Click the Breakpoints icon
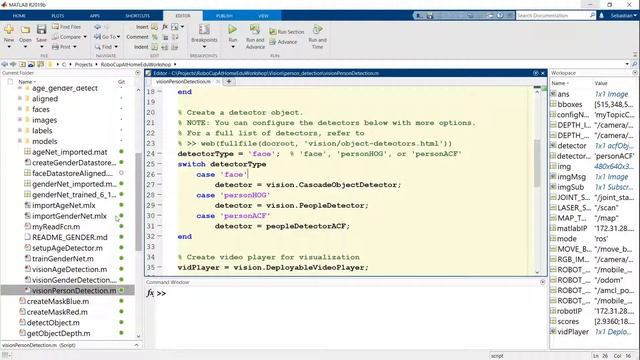The width and height of the screenshot is (640, 360). point(204,29)
